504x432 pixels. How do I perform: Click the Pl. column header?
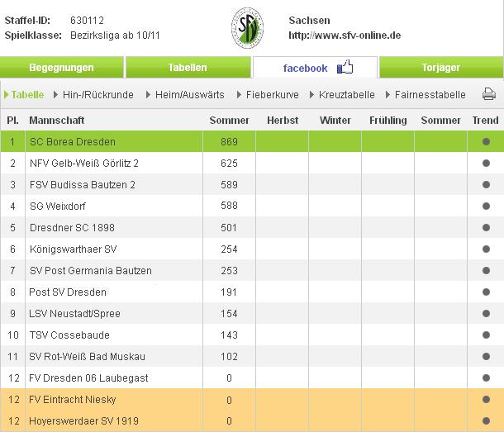pos(12,121)
